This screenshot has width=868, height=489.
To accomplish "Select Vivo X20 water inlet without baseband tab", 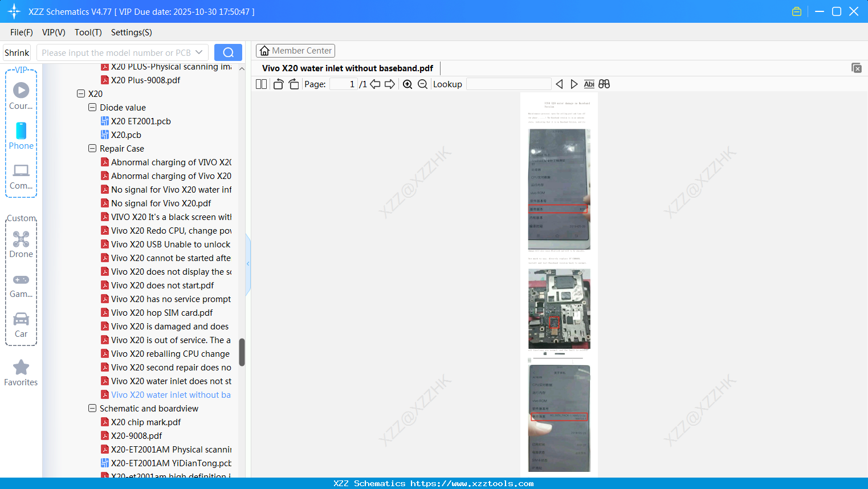I will pyautogui.click(x=348, y=68).
